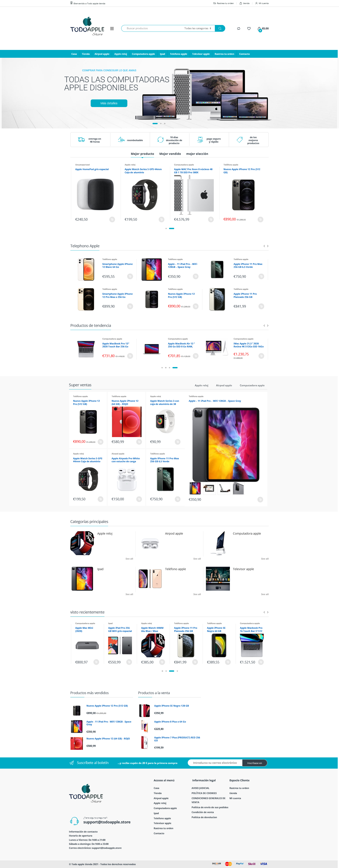This screenshot has height=868, width=339.
Task: Select the second hero banner slide dot
Action: pyautogui.click(x=161, y=124)
